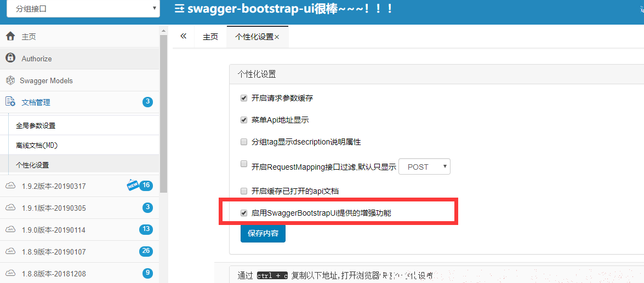644x283 pixels.
Task: Click the menu toggle icon beside swagger-bootstrap-ui title
Action: [179, 9]
